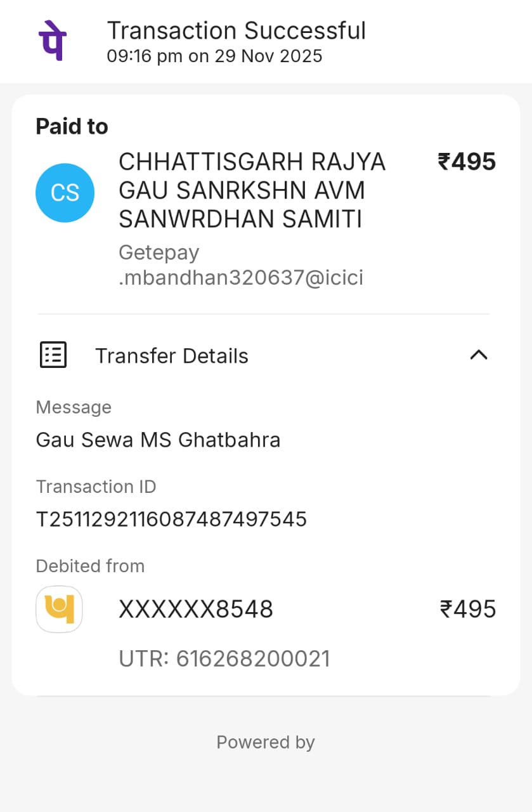This screenshot has width=532, height=812.
Task: Tap the Transaction ID number T2511292116087487497545
Action: (x=171, y=520)
